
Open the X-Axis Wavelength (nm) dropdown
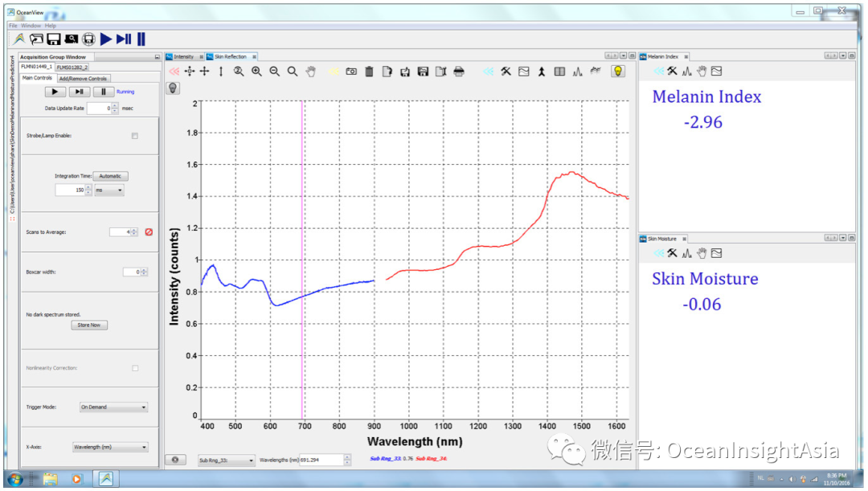tap(110, 447)
